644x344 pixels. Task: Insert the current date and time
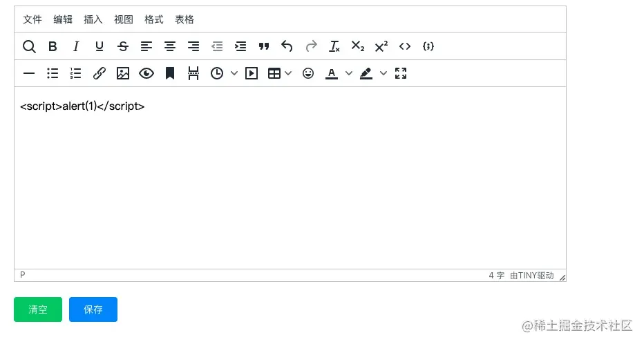tap(217, 73)
